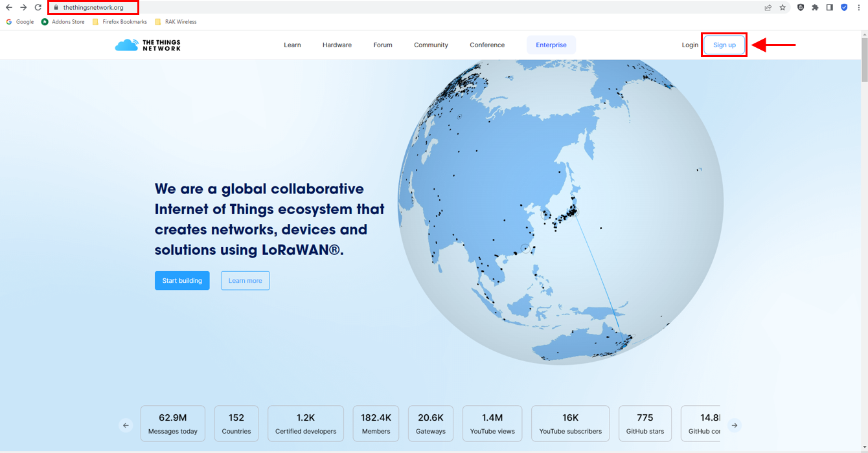
Task: Click the 62.9M Messages today card
Action: pyautogui.click(x=173, y=424)
